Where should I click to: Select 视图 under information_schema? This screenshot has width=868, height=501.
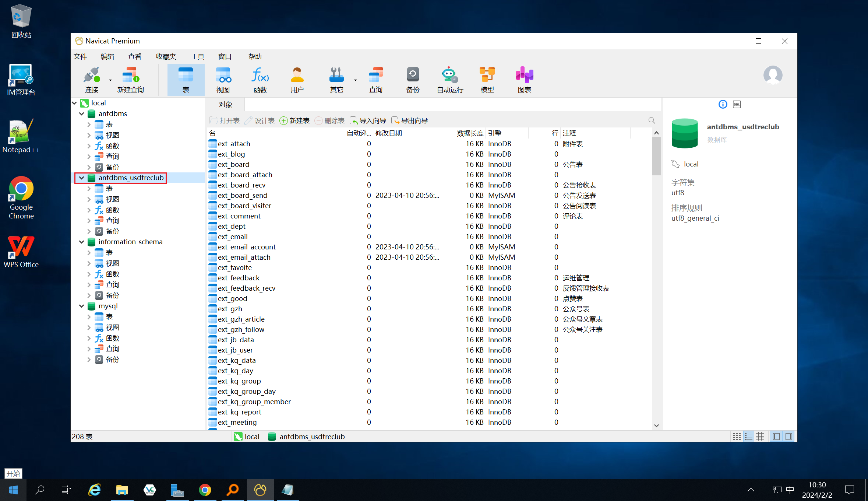[112, 263]
